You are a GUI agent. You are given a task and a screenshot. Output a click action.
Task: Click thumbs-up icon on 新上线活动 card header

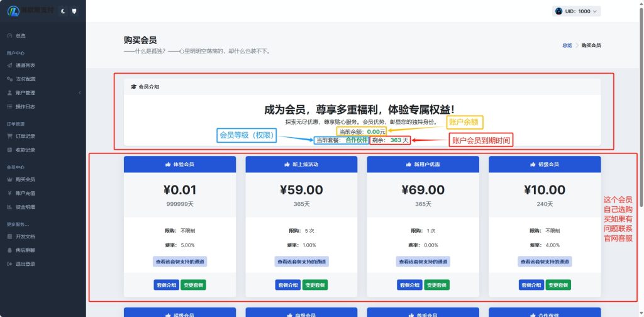coord(287,164)
